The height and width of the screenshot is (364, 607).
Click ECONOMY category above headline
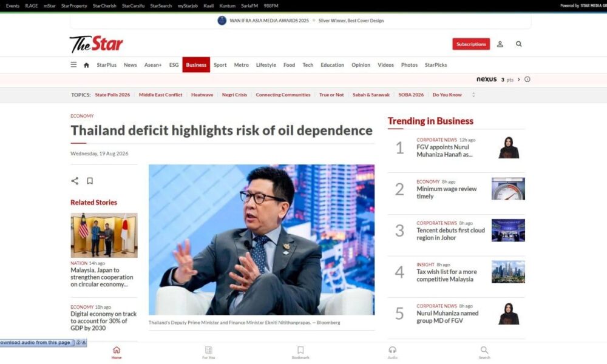coord(82,116)
